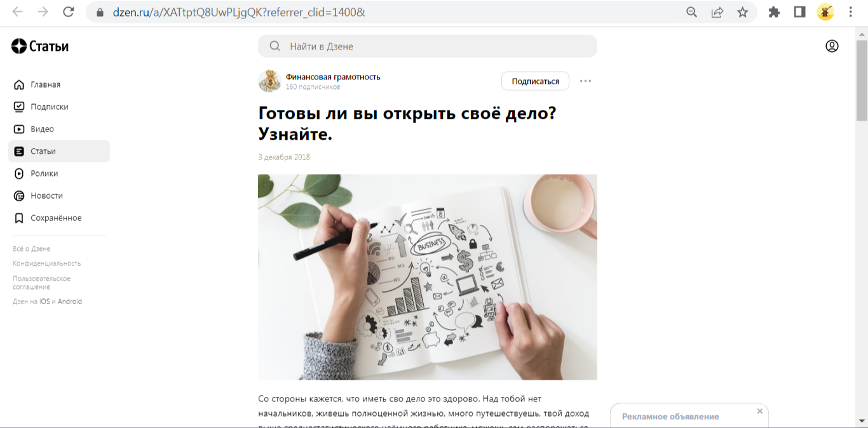Select the Статьи sidebar item
This screenshot has width=868, height=428.
pyautogui.click(x=59, y=151)
